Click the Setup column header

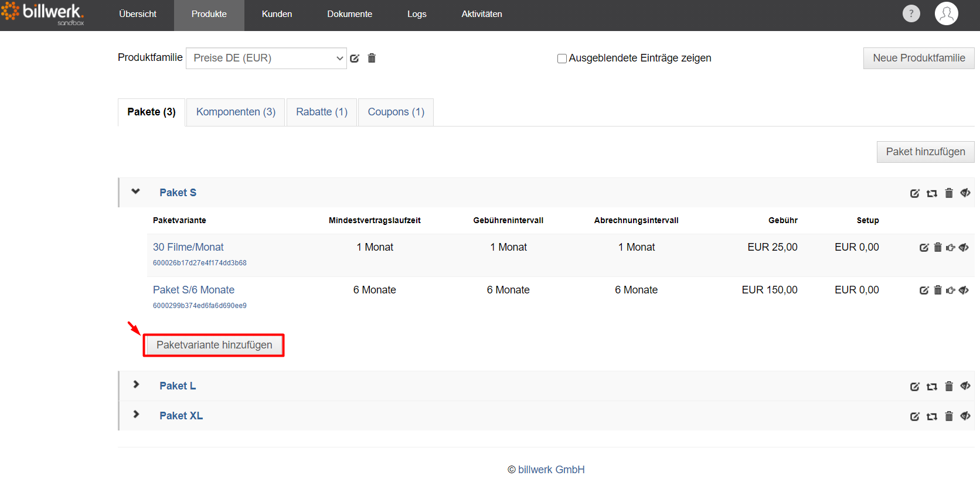click(867, 221)
